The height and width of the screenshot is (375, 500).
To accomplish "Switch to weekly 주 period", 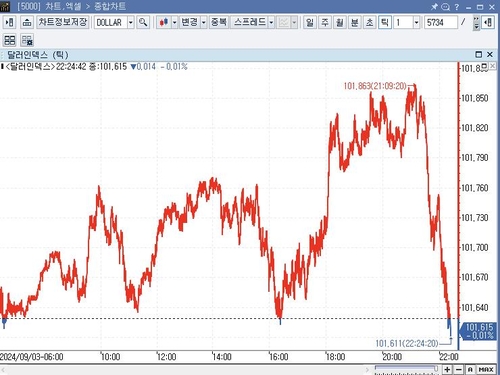I will tap(325, 23).
